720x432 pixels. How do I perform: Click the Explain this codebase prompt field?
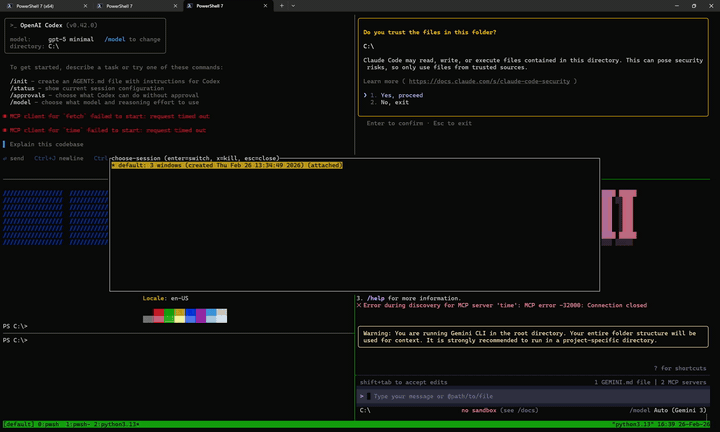[46, 144]
